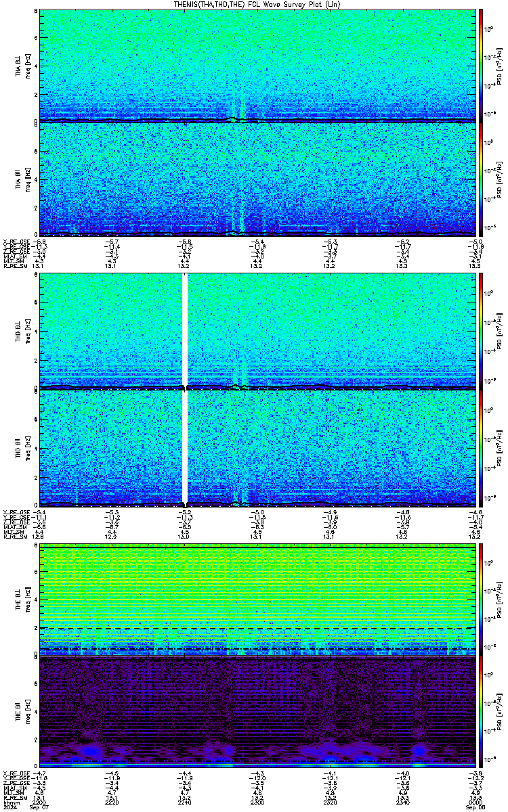Click the THA B⊥ PSD color bar
The image size is (508, 812).
tap(481, 65)
